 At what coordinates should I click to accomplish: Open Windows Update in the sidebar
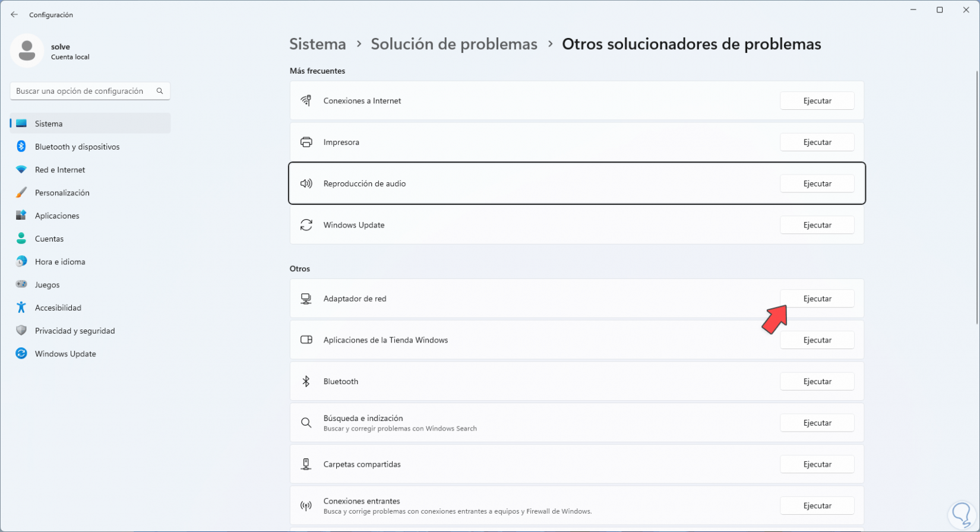(x=65, y=354)
